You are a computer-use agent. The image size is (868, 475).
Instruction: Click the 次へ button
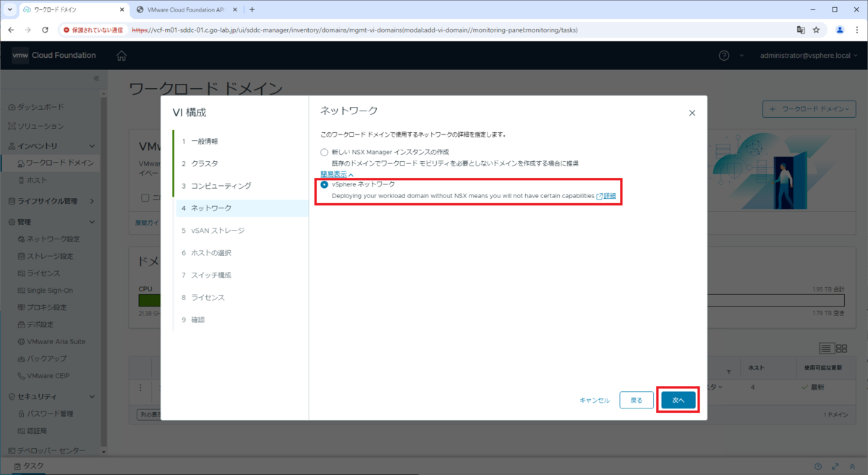(678, 400)
